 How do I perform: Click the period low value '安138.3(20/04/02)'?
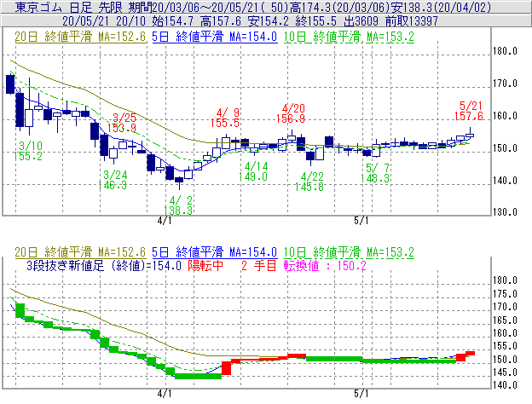441,7
